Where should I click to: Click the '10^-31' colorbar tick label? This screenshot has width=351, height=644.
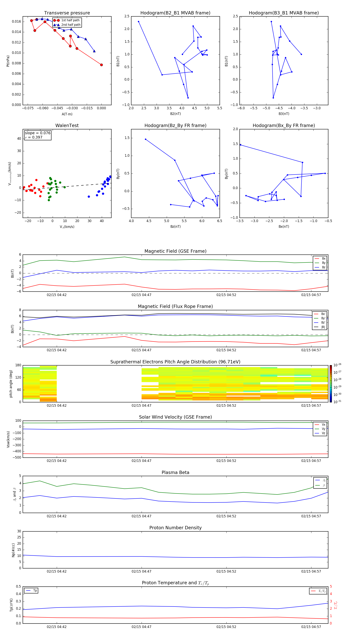337,402
